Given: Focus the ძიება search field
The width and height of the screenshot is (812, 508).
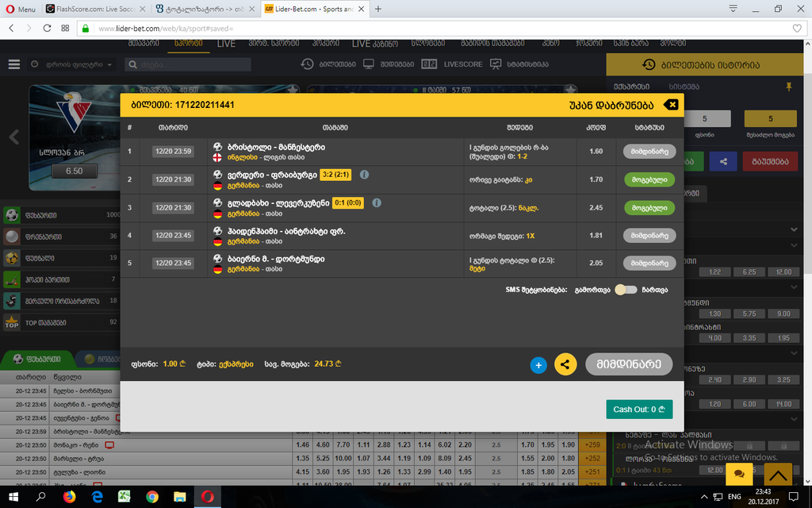Looking at the screenshot, I should click(x=189, y=64).
